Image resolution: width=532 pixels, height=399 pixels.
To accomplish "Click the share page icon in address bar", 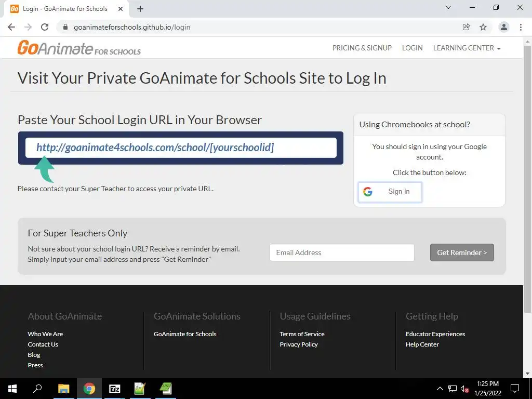I will 467,27.
